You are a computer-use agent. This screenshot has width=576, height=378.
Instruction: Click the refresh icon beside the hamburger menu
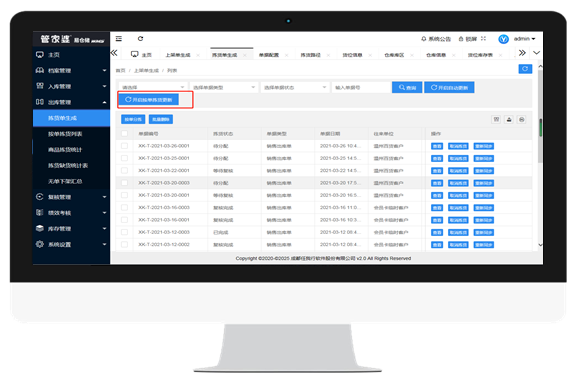tap(140, 39)
